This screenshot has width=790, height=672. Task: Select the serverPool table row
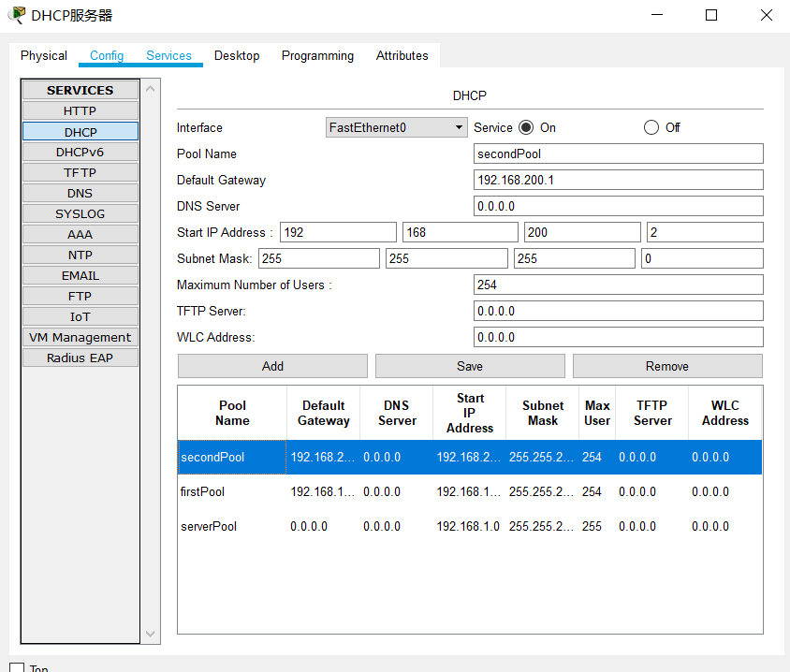(470, 526)
